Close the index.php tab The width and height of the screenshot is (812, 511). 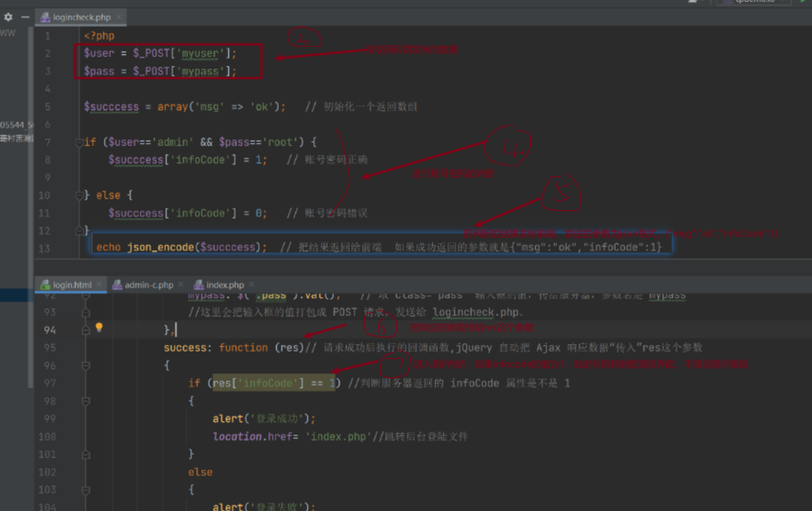(251, 285)
